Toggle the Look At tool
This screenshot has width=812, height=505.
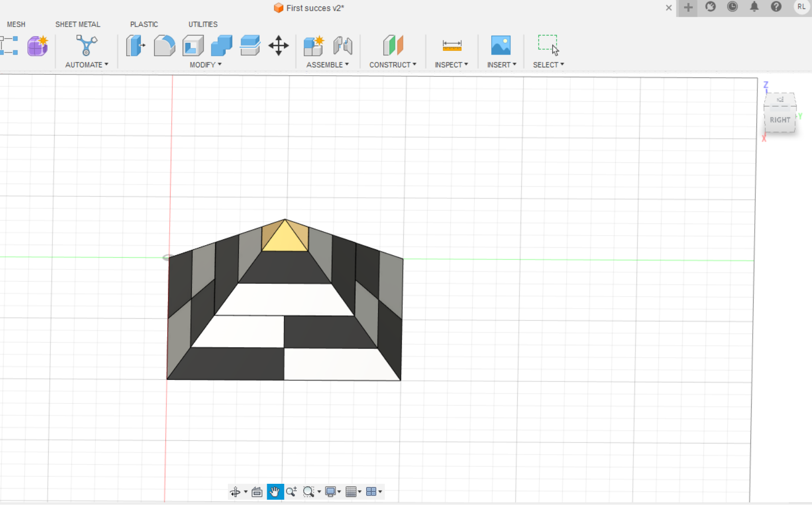coord(257,492)
